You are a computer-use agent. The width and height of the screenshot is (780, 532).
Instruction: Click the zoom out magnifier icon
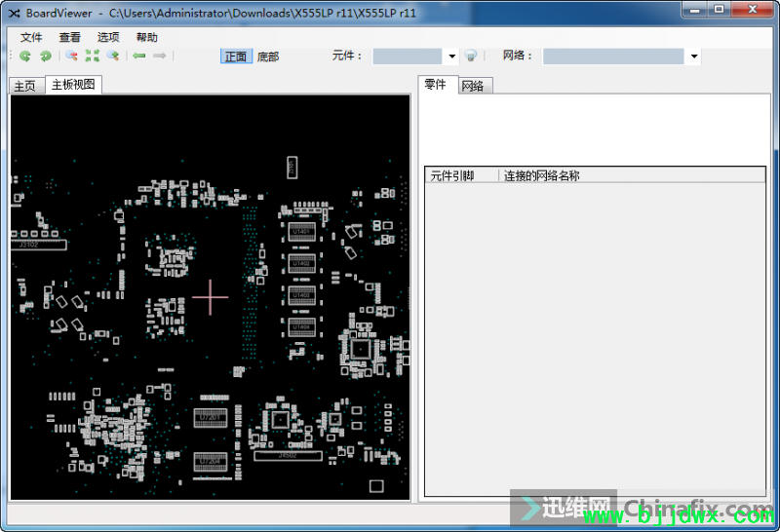[x=71, y=56]
